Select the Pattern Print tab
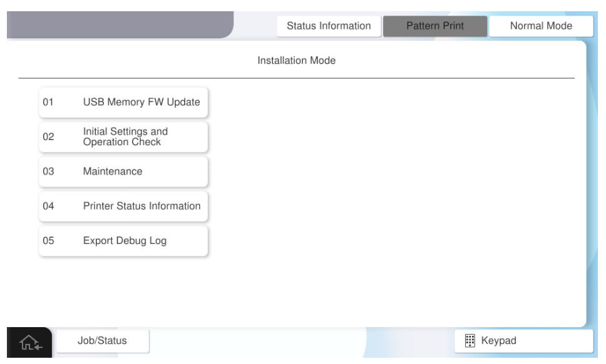Viewport: 606px width, 364px height. tap(434, 26)
